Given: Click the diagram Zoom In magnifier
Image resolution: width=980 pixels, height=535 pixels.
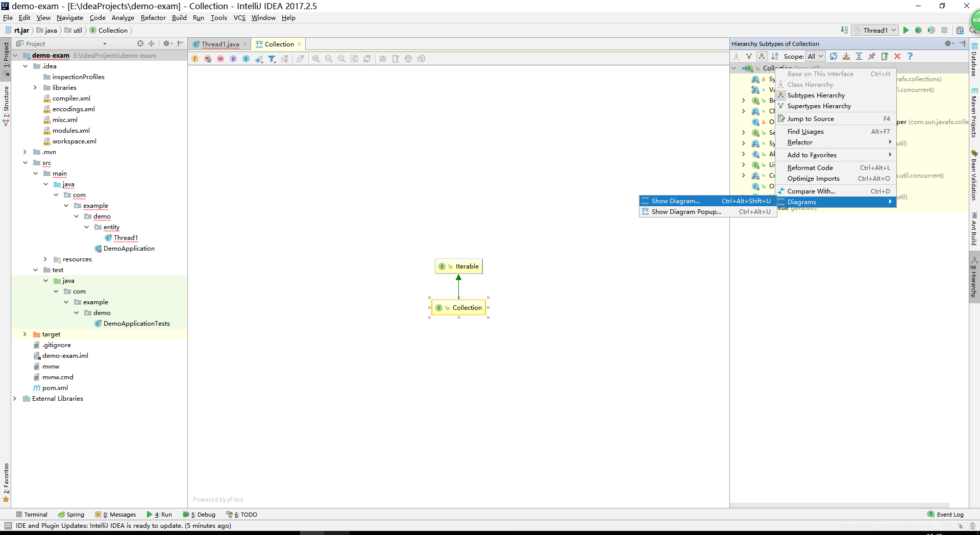Looking at the screenshot, I should click(316, 59).
